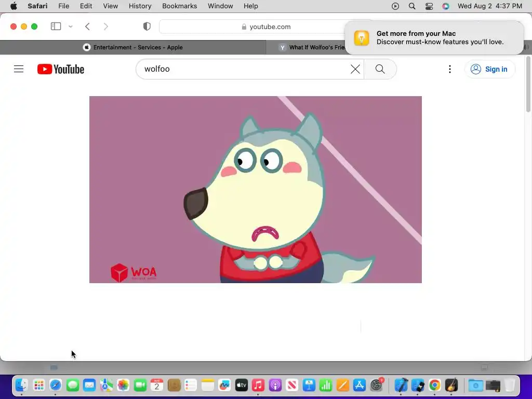This screenshot has width=532, height=399.
Task: Open App Store from the Dock
Action: (x=360, y=385)
